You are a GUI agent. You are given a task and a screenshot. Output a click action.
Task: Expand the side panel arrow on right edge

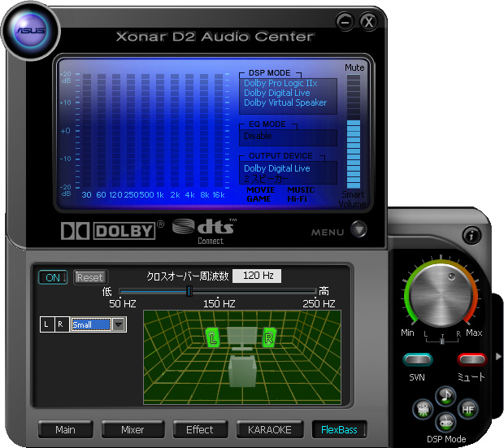[x=498, y=356]
